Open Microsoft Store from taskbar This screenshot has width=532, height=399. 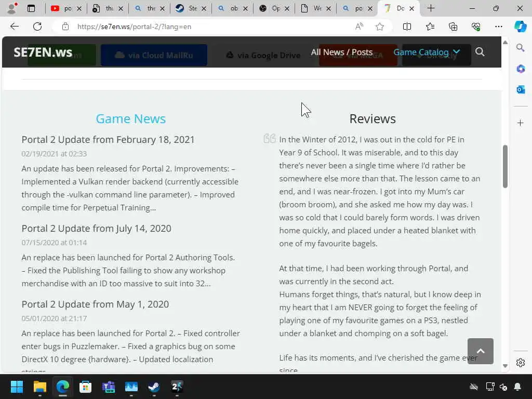(x=85, y=387)
